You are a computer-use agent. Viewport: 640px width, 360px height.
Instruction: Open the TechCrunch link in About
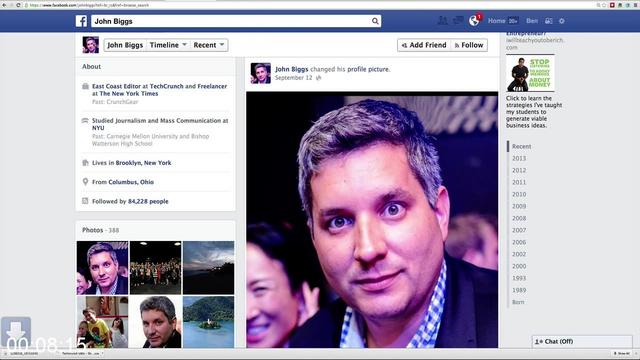point(167,86)
